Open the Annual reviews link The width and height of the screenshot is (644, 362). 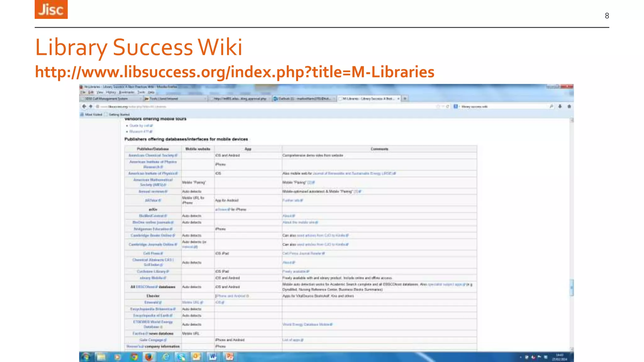tap(153, 191)
